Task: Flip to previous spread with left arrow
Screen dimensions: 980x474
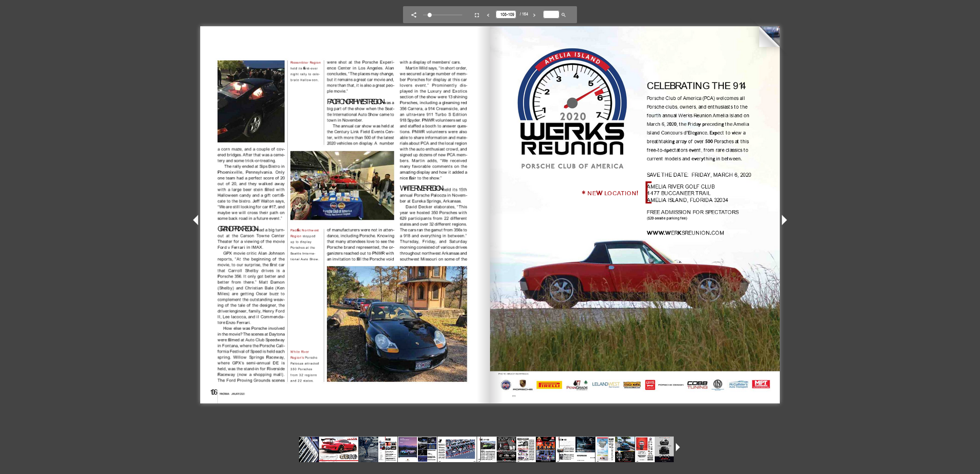Action: pos(196,220)
